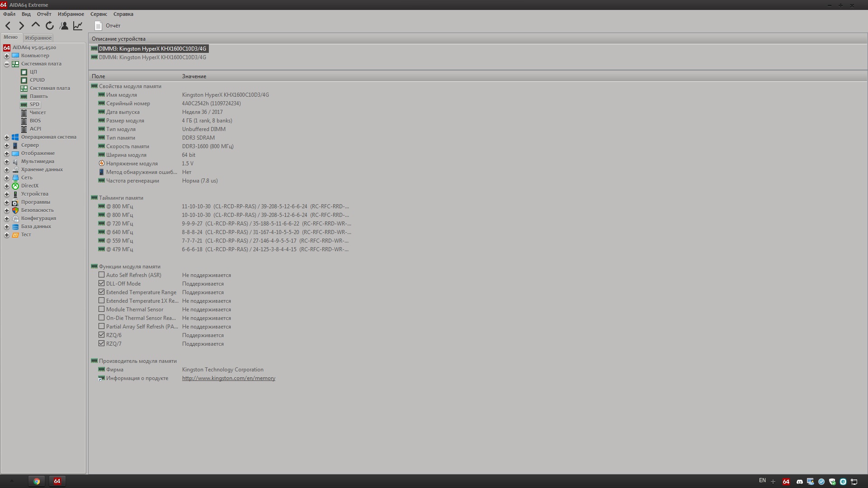
Task: Click the Up level arrow icon
Action: pos(35,25)
